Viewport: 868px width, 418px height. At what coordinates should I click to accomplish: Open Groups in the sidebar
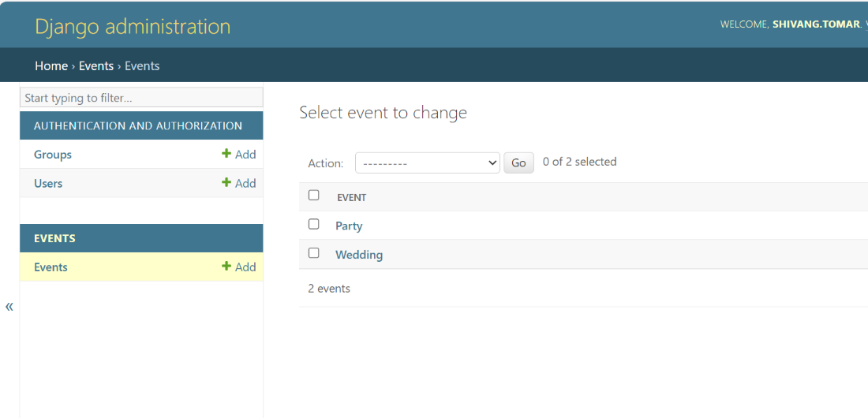53,155
